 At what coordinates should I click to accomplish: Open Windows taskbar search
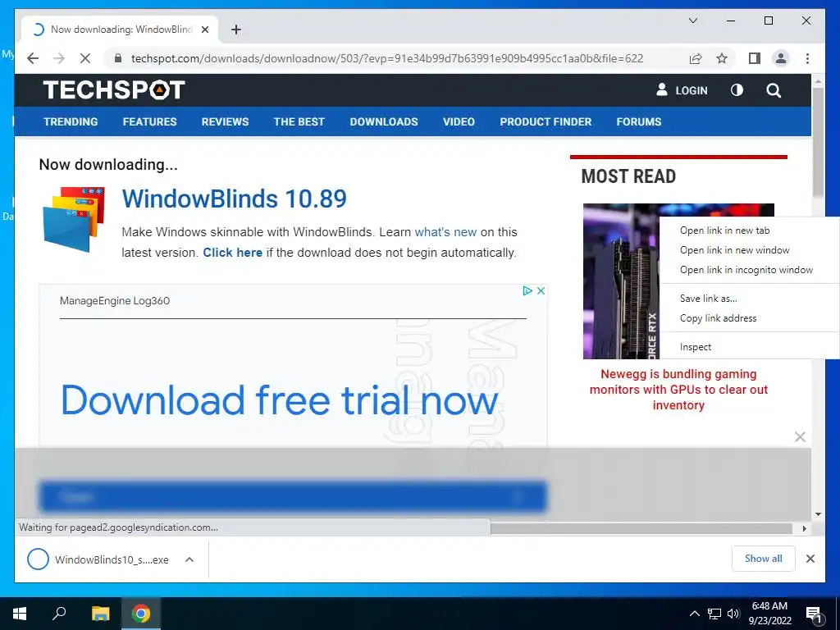59,614
